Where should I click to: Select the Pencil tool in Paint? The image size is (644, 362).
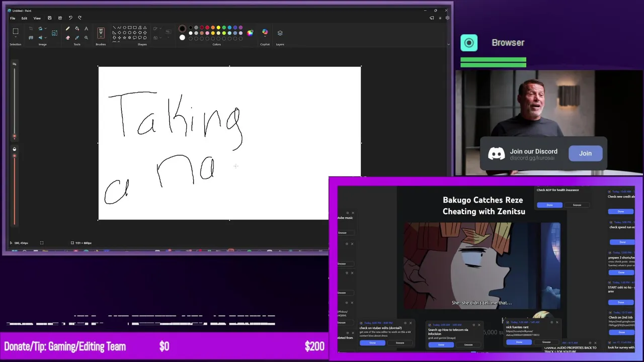[x=68, y=29]
